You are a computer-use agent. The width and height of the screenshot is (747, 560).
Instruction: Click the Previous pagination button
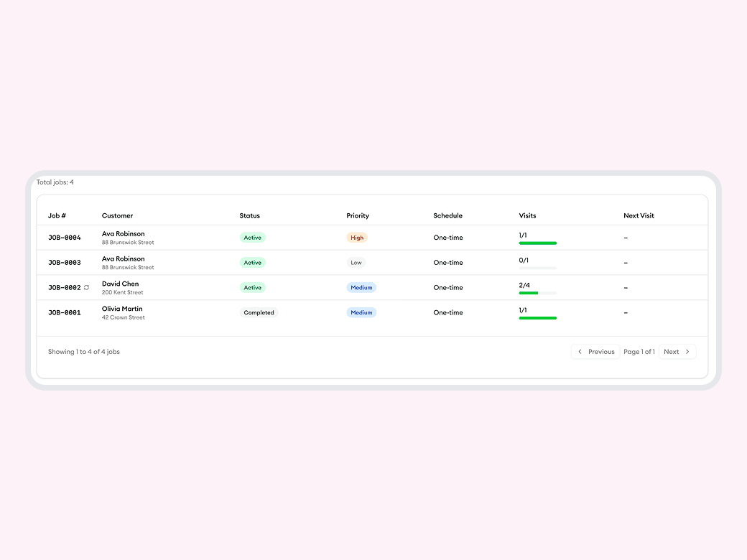pos(595,351)
